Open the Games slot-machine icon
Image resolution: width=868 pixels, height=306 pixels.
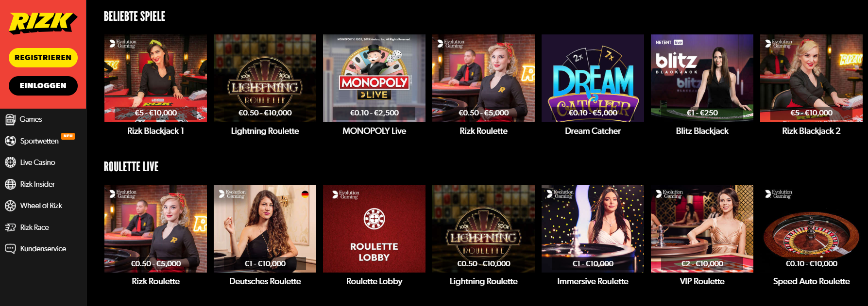pyautogui.click(x=10, y=119)
